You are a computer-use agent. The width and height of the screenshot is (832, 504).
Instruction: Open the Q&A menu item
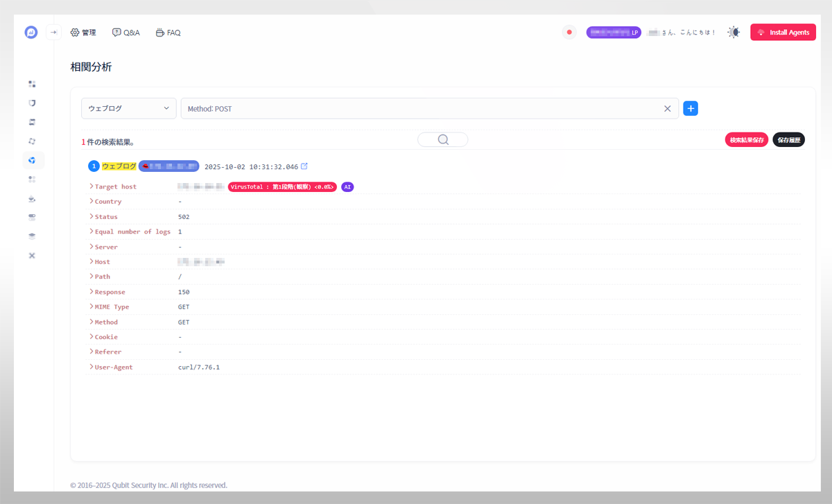pos(126,33)
